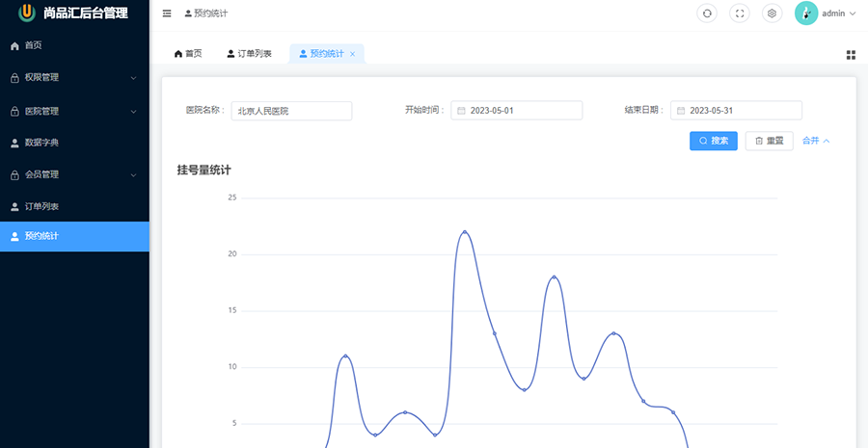Screen dimensions: 868x448
Task: Open the settings gear icon
Action: [773, 13]
